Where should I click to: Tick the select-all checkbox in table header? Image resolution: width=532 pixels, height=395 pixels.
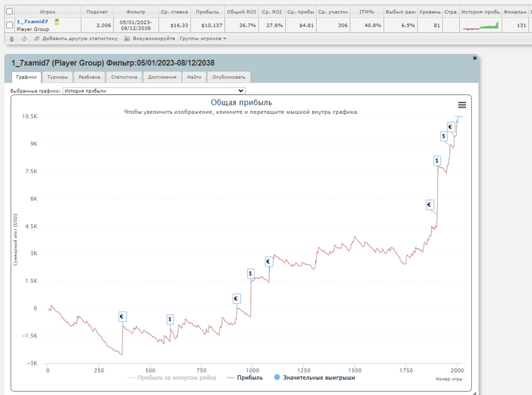9,11
